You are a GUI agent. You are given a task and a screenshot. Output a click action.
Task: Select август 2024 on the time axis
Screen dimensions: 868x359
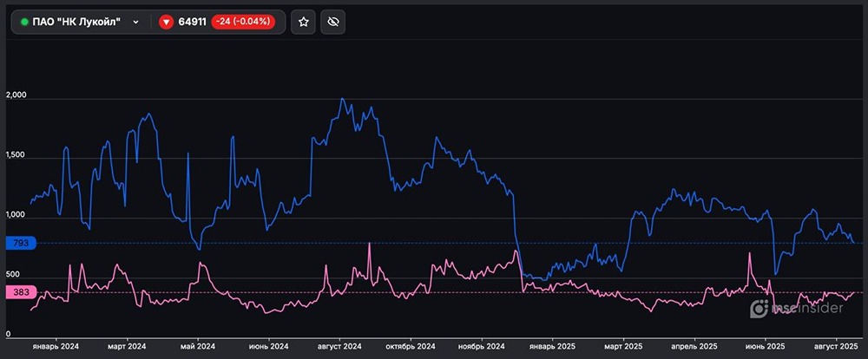[x=339, y=345]
